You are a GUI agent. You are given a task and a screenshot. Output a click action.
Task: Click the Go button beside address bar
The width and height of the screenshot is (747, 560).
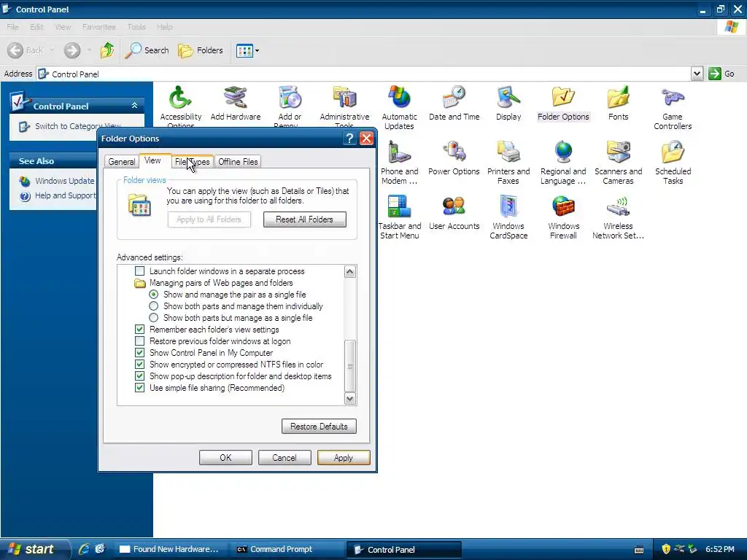(721, 74)
